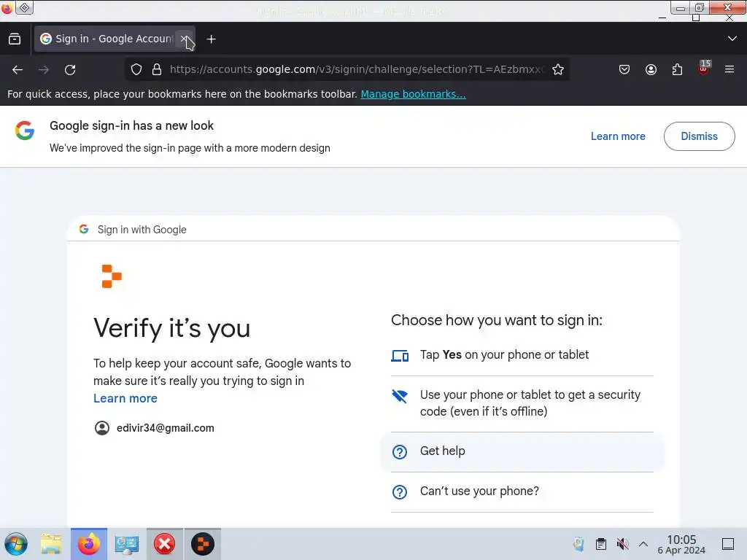The height and width of the screenshot is (560, 747).
Task: Expand the hidden system tray icons
Action: point(643,544)
